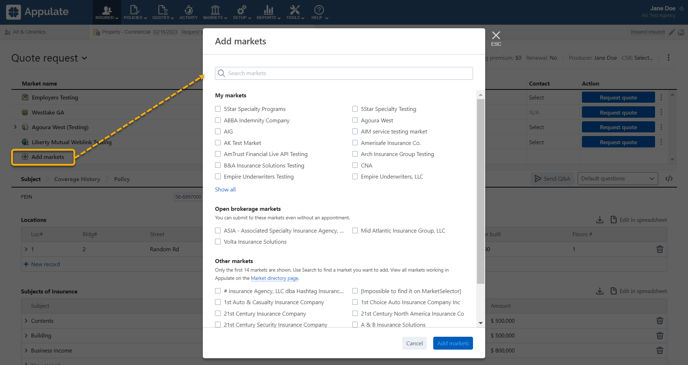Open the Markets menu icon
Viewport: 688px width, 365px height.
coord(215,12)
